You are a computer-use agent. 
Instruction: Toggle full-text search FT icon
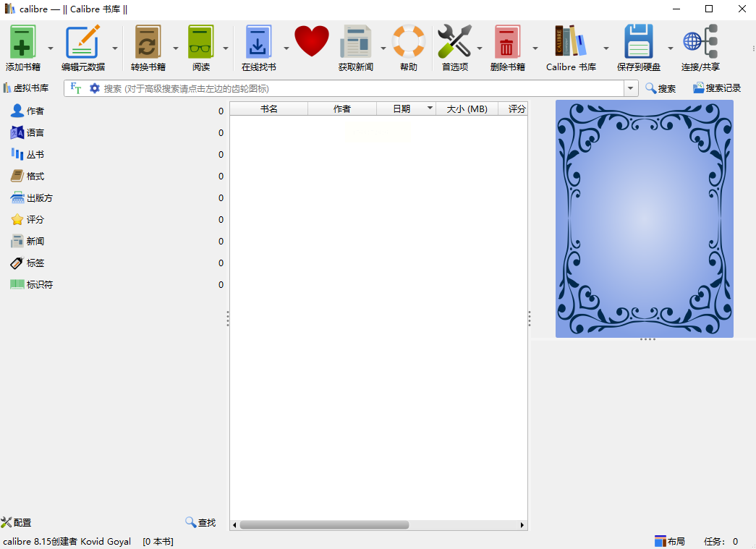[x=76, y=88]
